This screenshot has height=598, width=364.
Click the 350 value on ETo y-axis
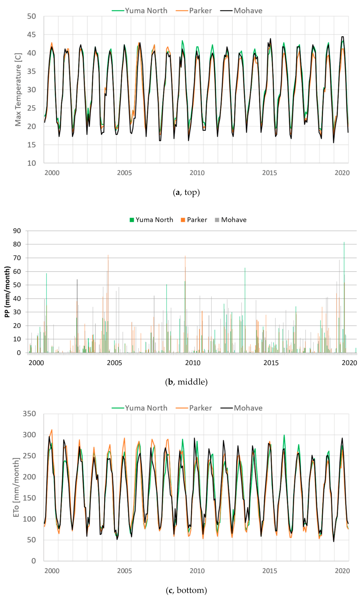(29, 414)
